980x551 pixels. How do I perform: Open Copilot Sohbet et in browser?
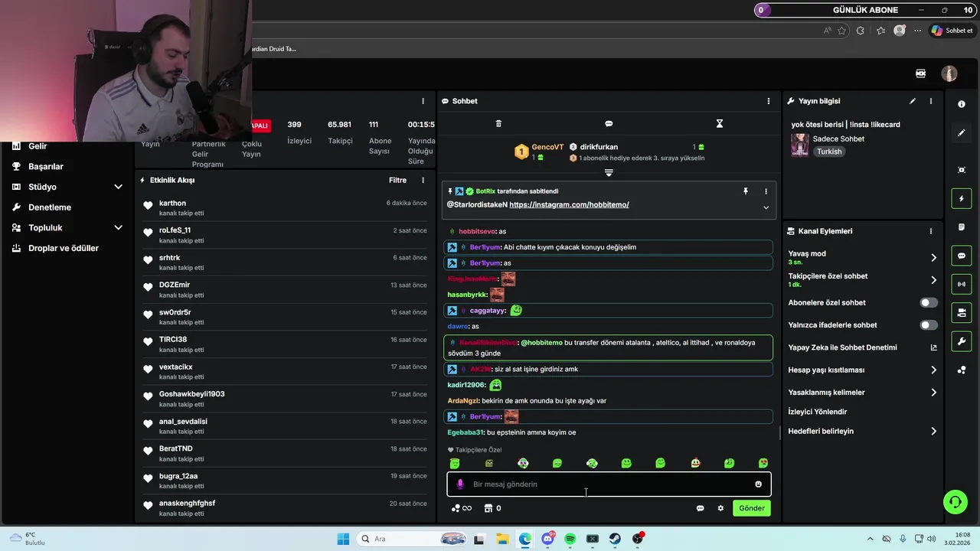[x=952, y=31]
